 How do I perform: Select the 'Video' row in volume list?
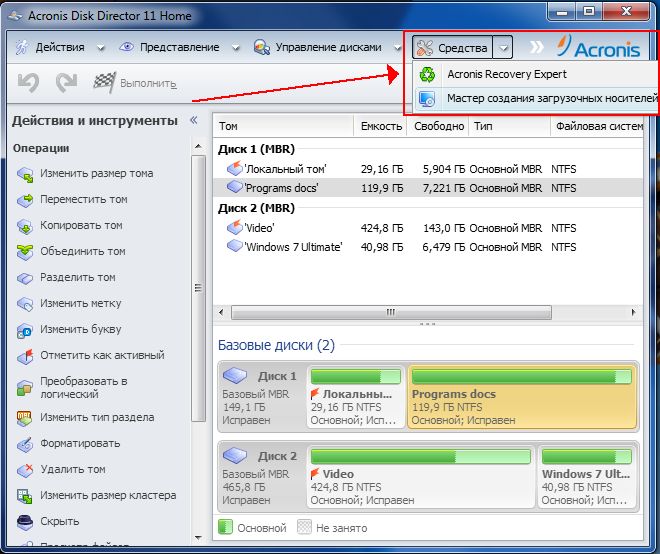coord(428,228)
